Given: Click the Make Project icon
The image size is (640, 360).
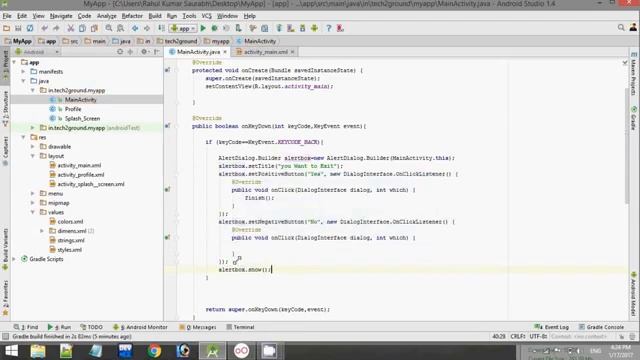Looking at the screenshot, I should (x=162, y=28).
